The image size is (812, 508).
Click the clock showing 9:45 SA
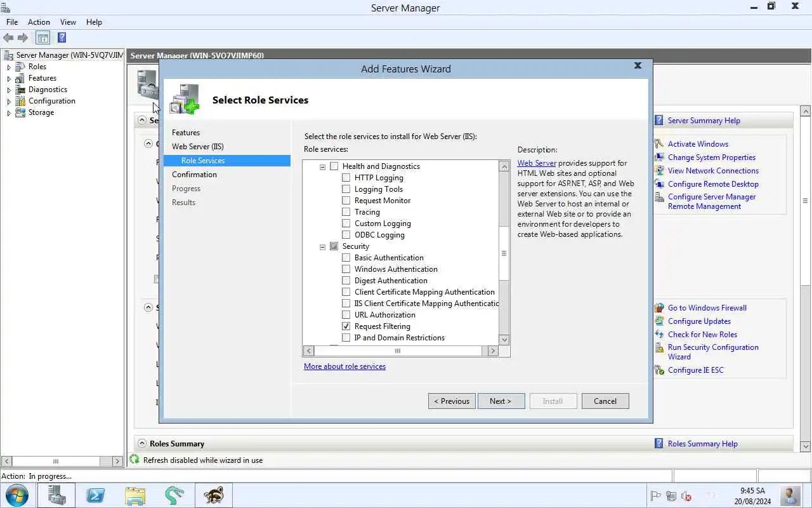pyautogui.click(x=752, y=491)
